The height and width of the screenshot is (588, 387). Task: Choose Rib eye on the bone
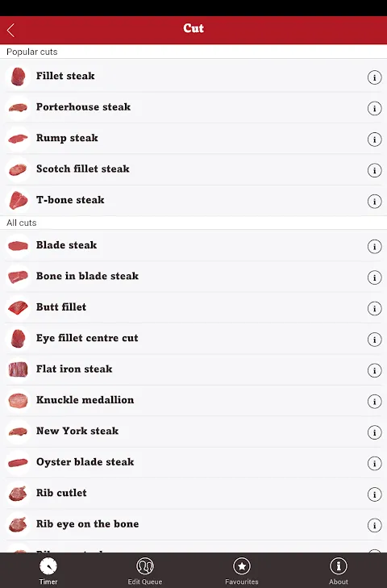pyautogui.click(x=193, y=524)
